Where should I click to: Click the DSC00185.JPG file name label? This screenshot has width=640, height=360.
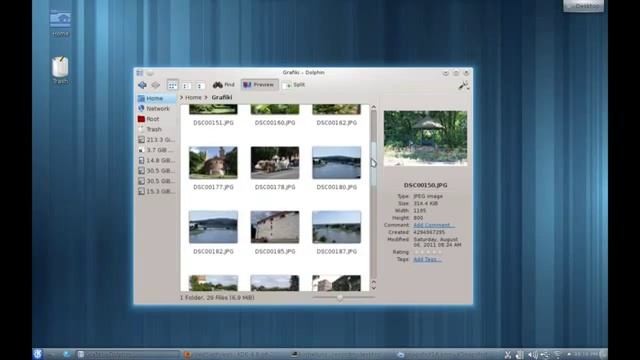(x=275, y=251)
